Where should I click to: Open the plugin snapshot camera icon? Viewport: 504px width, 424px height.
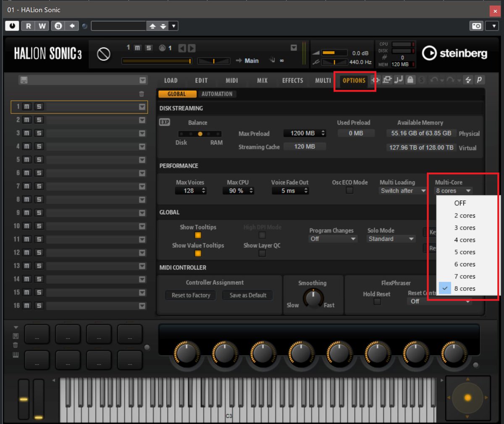(476, 26)
